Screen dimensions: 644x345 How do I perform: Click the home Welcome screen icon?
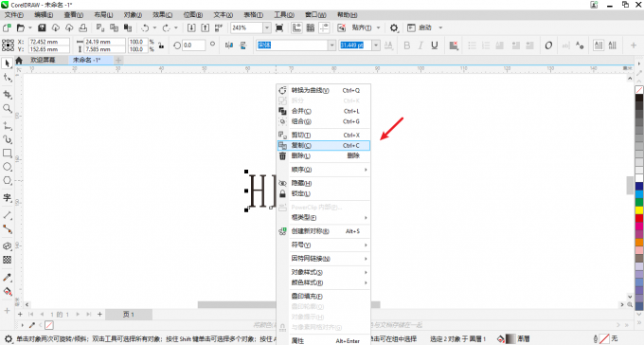19,60
